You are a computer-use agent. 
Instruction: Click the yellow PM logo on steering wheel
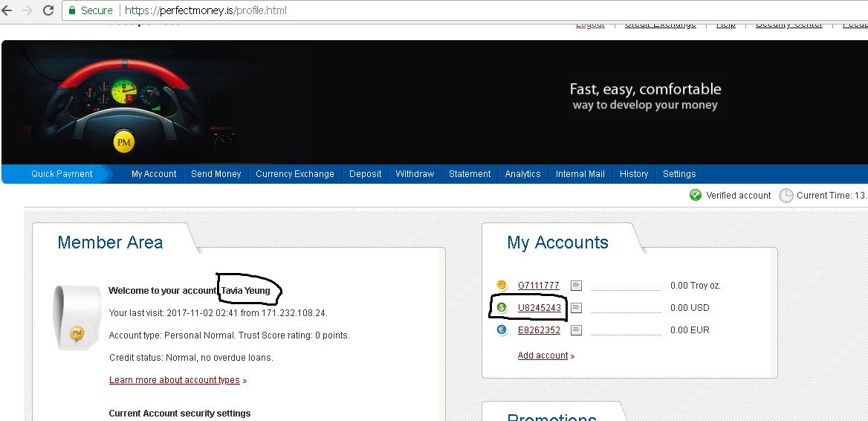(x=124, y=142)
